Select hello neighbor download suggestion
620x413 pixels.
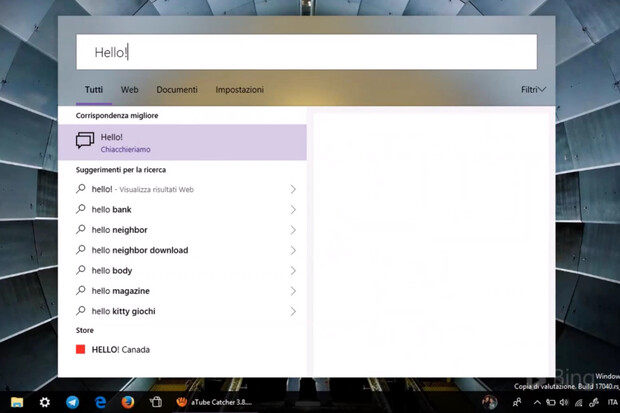182,250
